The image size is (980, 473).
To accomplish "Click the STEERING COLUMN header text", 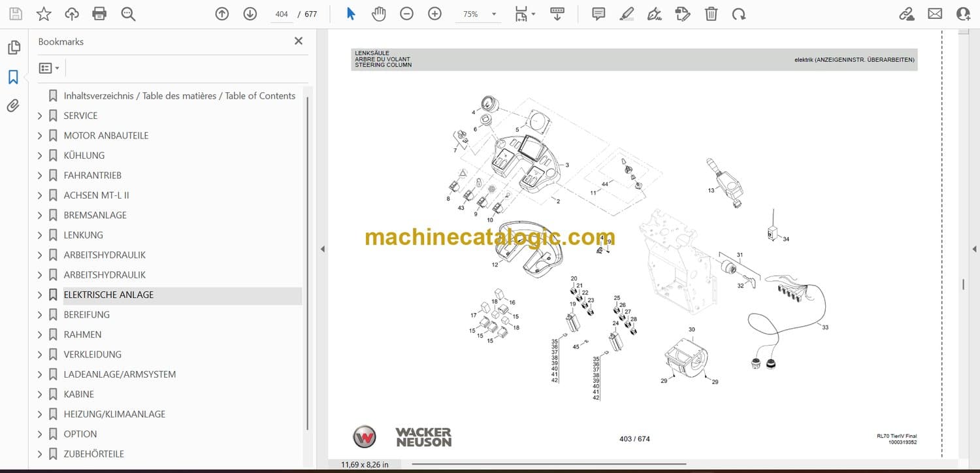I will [384, 65].
